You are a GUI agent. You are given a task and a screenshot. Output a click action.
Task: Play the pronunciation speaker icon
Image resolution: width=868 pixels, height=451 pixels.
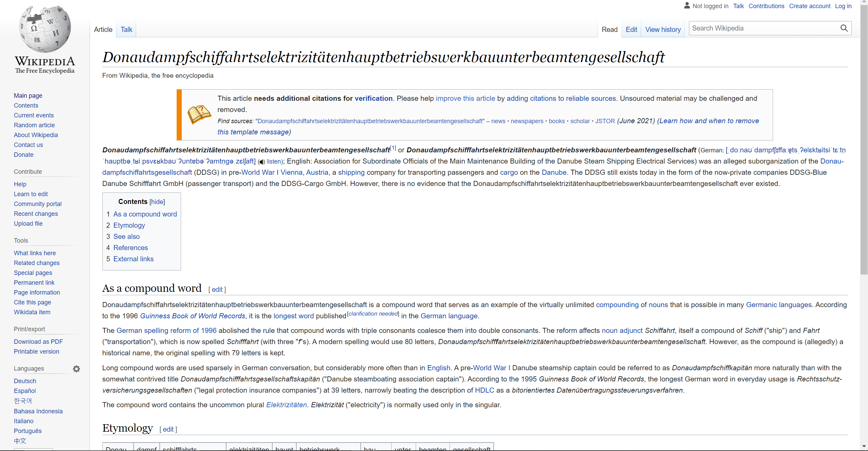[262, 162]
